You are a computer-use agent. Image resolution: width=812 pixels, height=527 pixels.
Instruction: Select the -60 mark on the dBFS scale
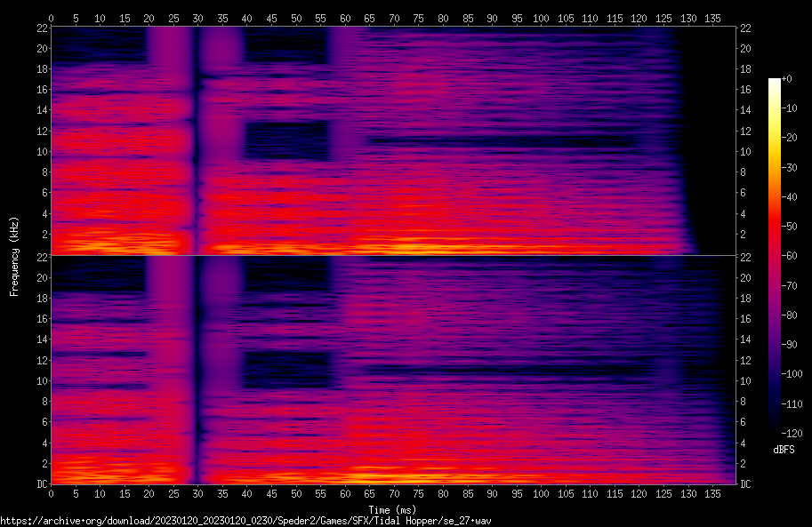coord(790,257)
